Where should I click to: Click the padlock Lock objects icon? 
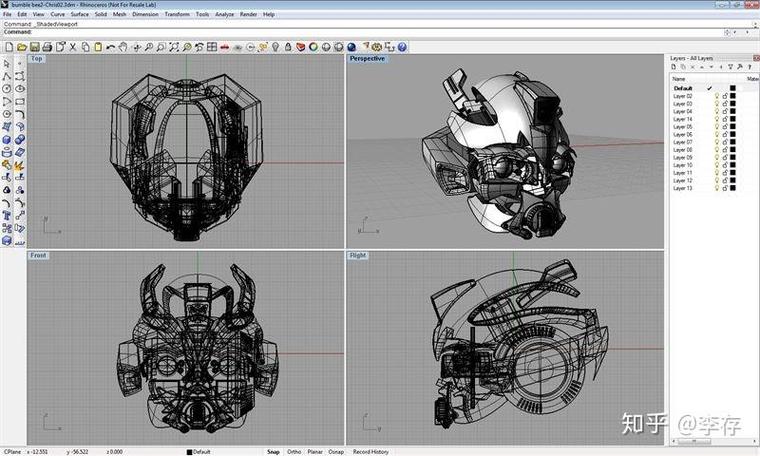click(288, 47)
